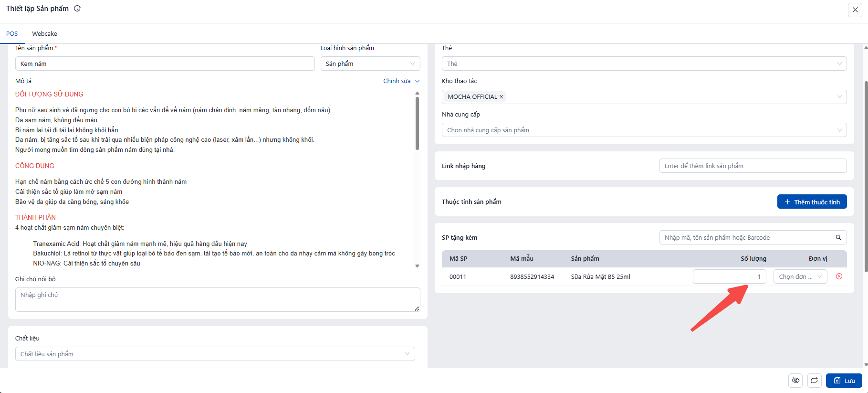Viewport: 868px width, 393px height.
Task: Select unit in Chọn đơn vị dropdown
Action: pos(800,276)
